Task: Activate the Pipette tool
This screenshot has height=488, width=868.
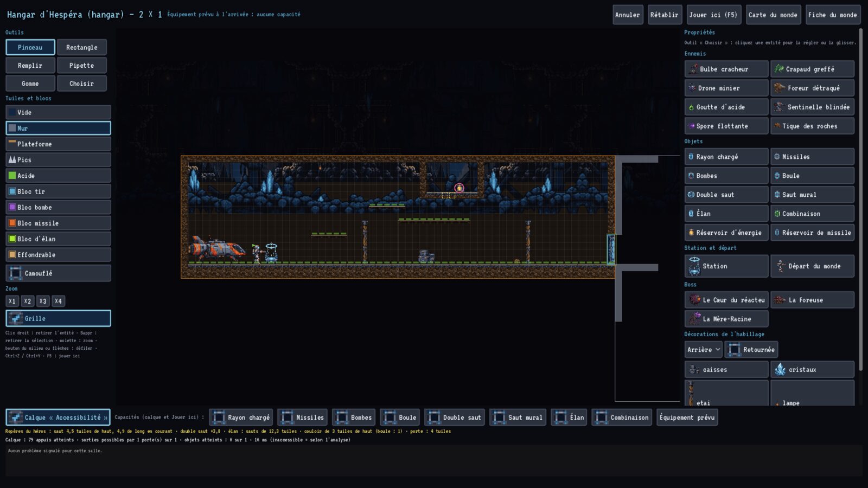Action: click(x=82, y=66)
